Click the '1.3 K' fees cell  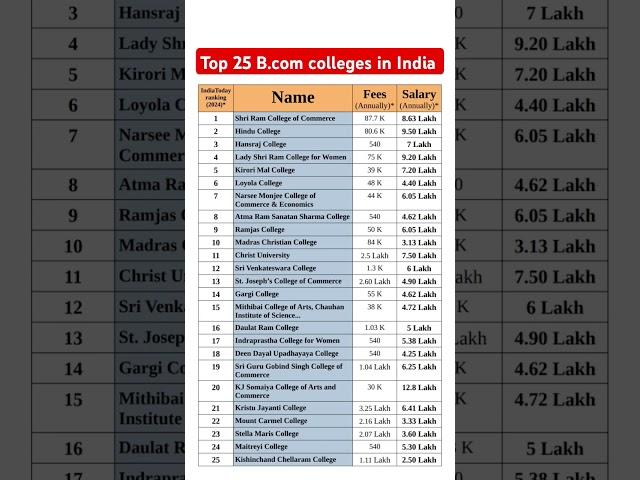click(x=374, y=268)
